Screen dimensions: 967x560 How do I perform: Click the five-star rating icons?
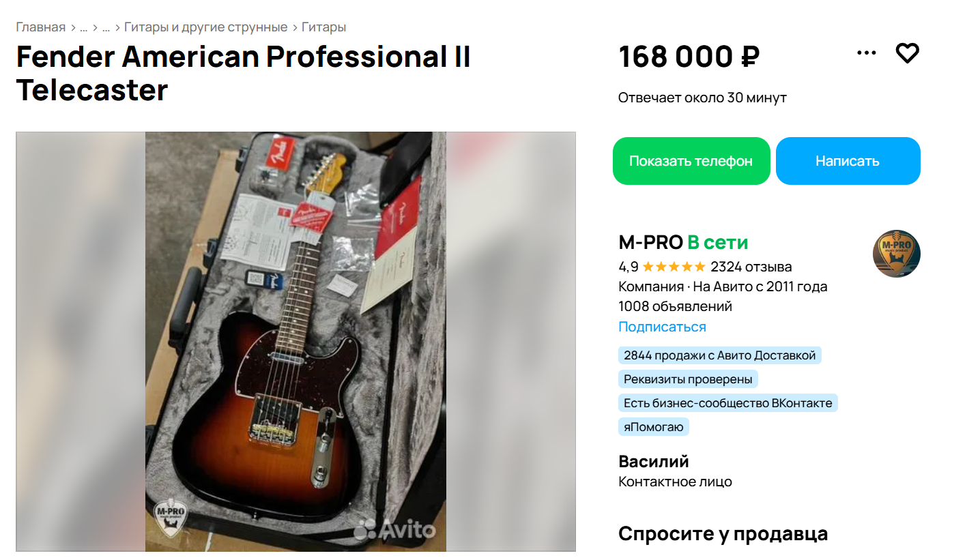(674, 267)
